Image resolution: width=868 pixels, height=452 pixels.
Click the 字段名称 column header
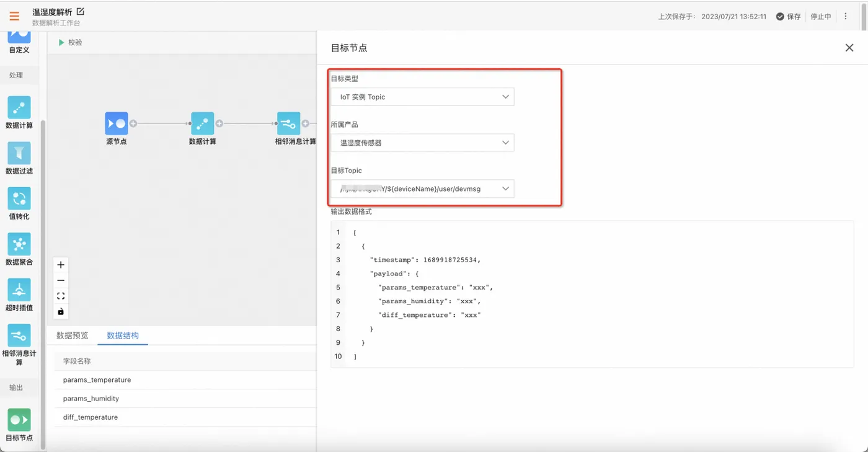pos(77,361)
